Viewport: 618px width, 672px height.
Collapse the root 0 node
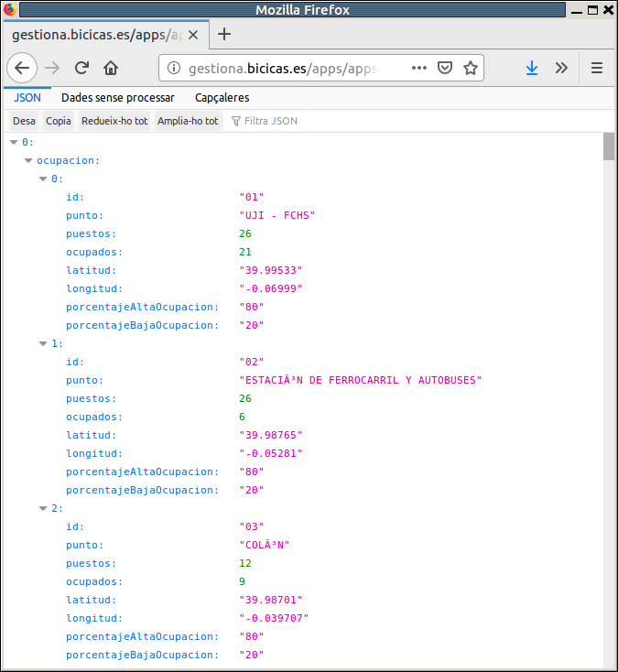[14, 142]
